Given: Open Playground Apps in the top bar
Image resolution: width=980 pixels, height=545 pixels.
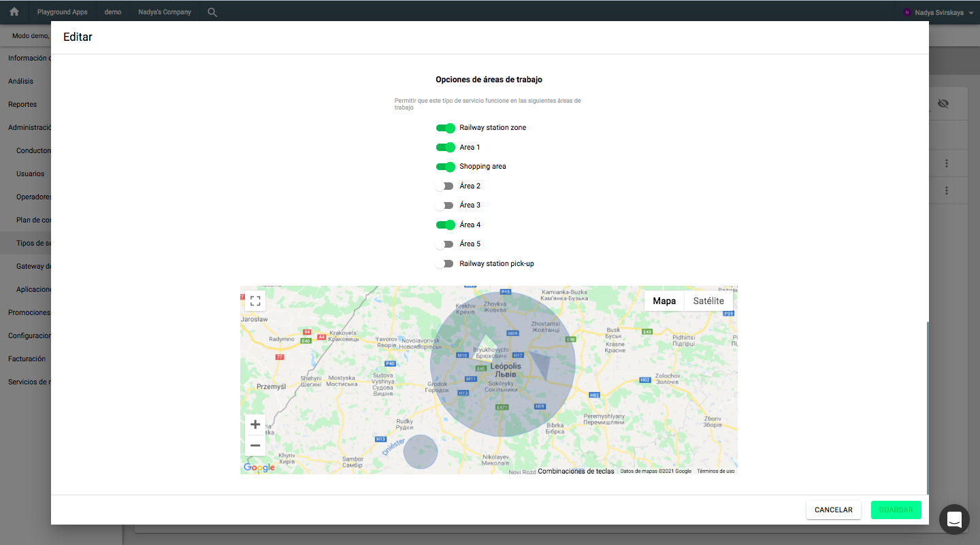Looking at the screenshot, I should pyautogui.click(x=63, y=12).
